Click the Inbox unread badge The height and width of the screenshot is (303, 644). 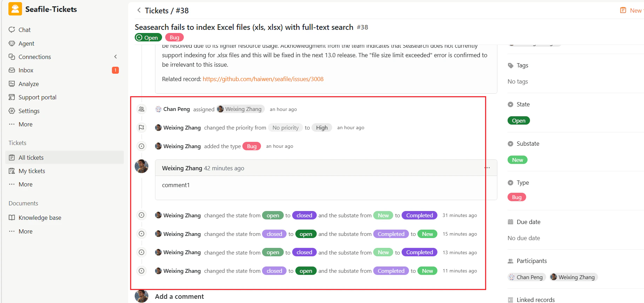coord(115,70)
